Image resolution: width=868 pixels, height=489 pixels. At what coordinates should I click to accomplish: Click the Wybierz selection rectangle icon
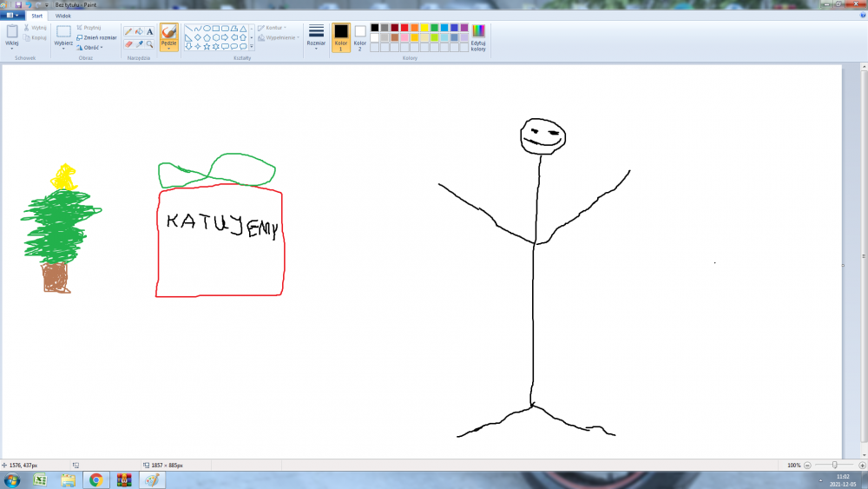(x=63, y=31)
